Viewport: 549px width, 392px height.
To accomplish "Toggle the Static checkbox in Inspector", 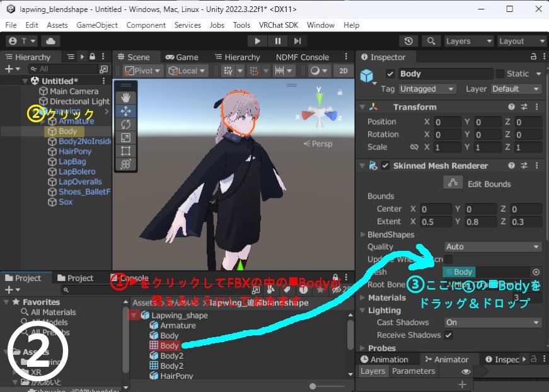I will click(500, 74).
